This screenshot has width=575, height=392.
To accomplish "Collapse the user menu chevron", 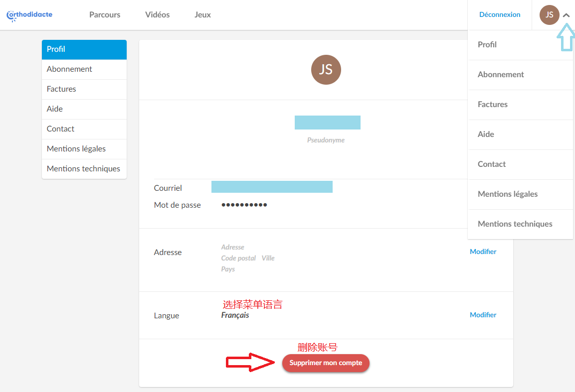I will (x=566, y=15).
